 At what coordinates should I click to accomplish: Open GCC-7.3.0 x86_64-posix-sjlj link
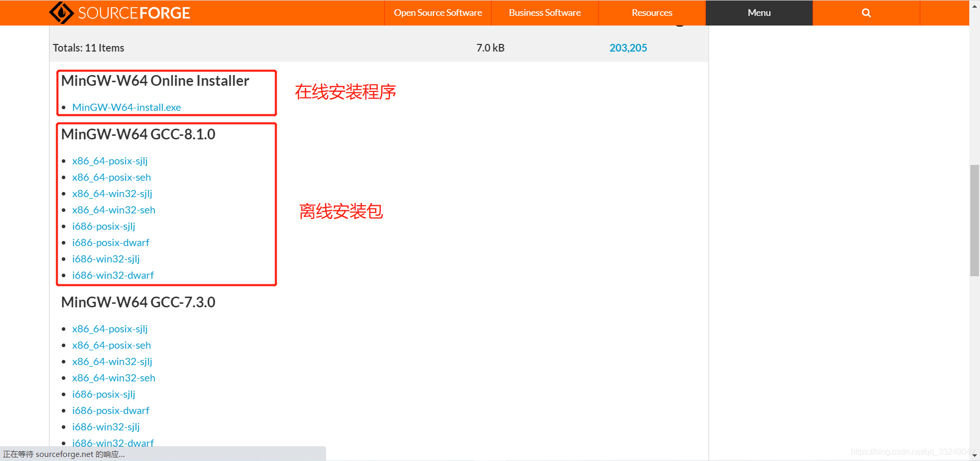click(110, 329)
